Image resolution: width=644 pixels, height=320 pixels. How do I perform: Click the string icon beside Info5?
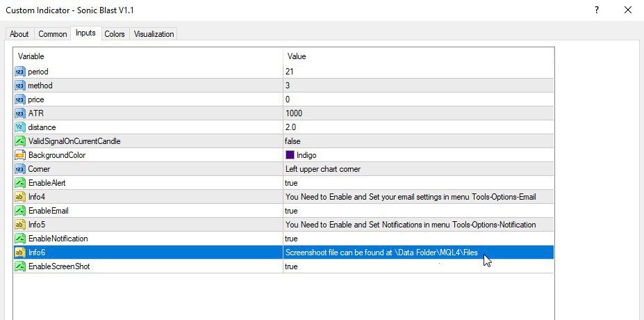[x=19, y=225]
